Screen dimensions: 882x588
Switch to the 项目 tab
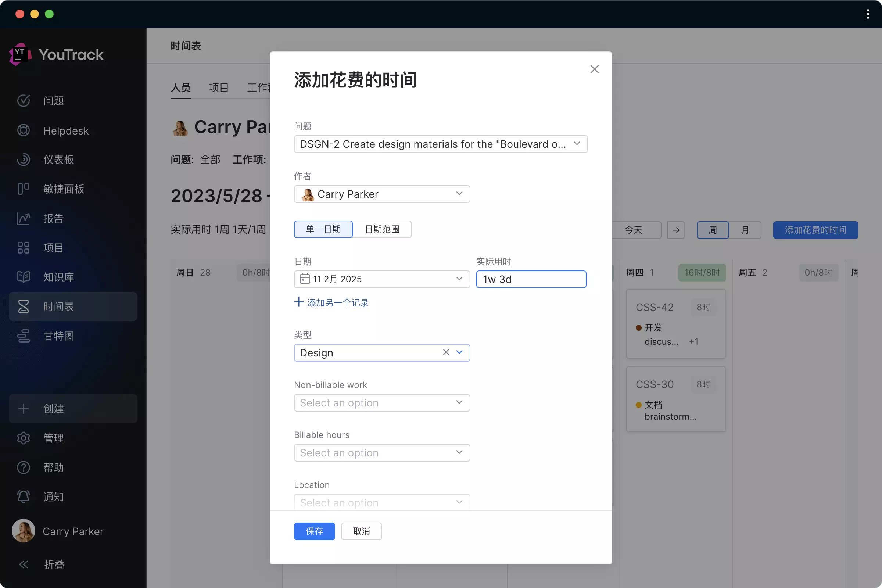(x=219, y=87)
